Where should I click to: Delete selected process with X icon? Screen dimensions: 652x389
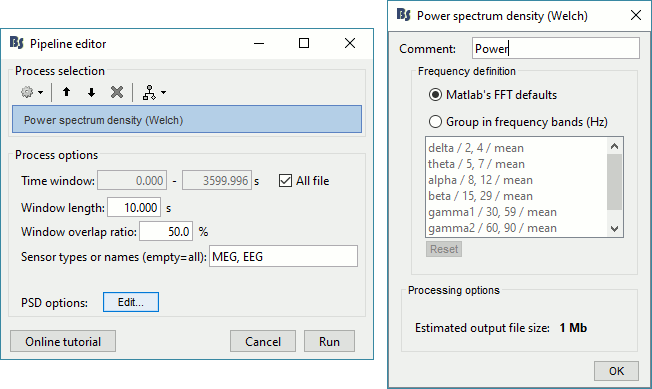point(117,92)
